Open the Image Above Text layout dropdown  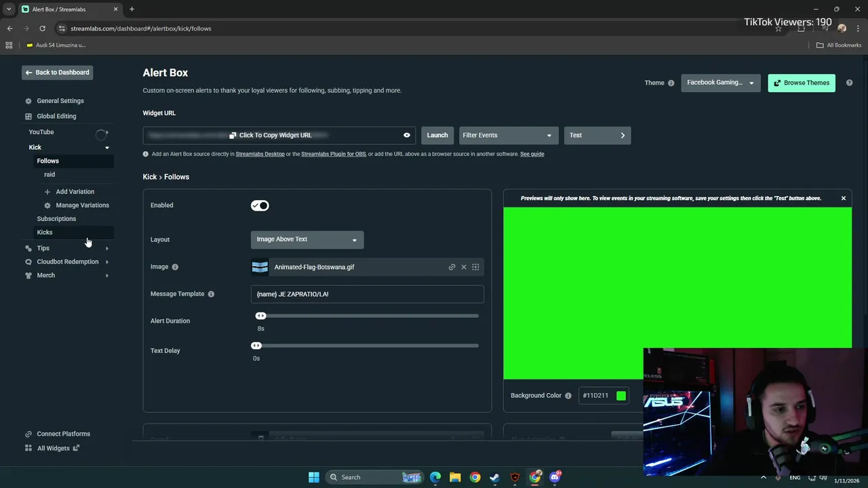click(307, 239)
